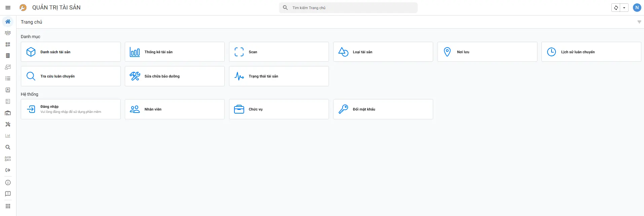The width and height of the screenshot is (644, 216).
Task: Click the sign-out arrow sidebar icon
Action: (8, 170)
